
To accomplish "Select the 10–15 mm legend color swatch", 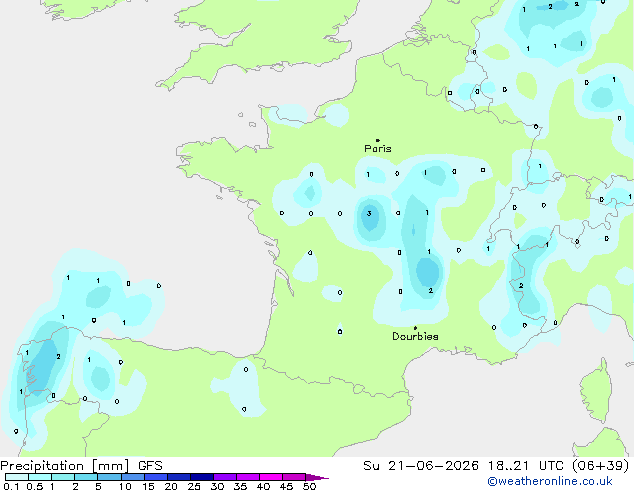I will [132, 477].
